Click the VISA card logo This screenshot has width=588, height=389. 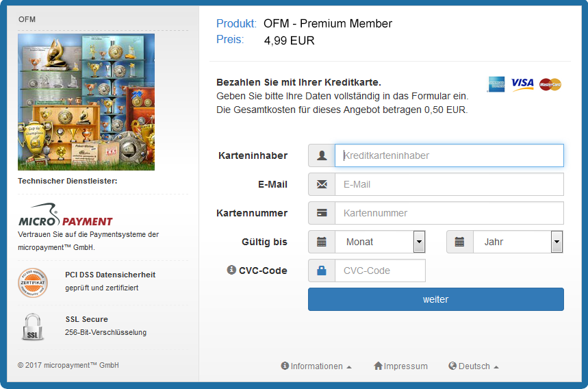pyautogui.click(x=522, y=83)
